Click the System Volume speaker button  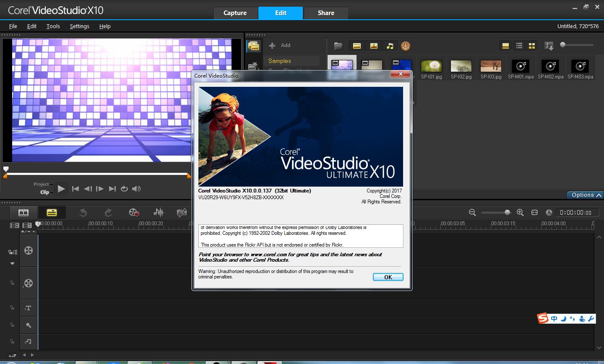pyautogui.click(x=136, y=189)
